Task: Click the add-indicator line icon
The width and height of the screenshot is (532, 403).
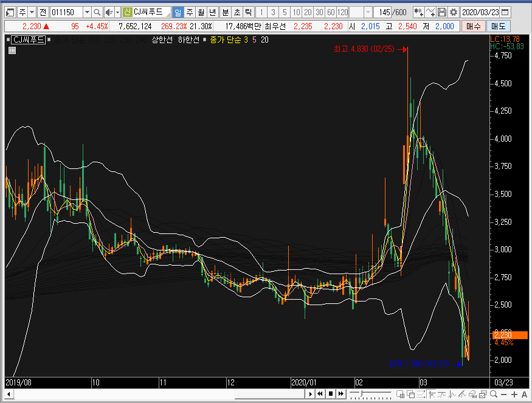Action: (430, 13)
